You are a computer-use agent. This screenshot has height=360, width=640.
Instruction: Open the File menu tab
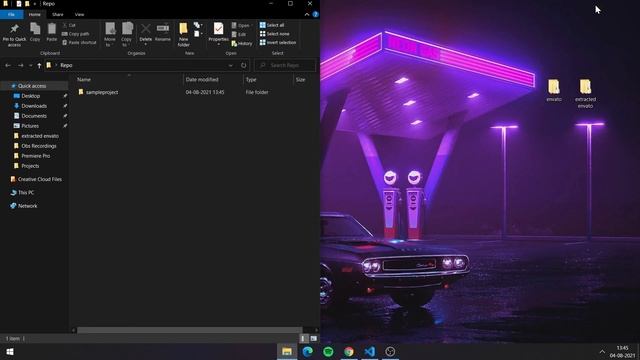(x=11, y=14)
